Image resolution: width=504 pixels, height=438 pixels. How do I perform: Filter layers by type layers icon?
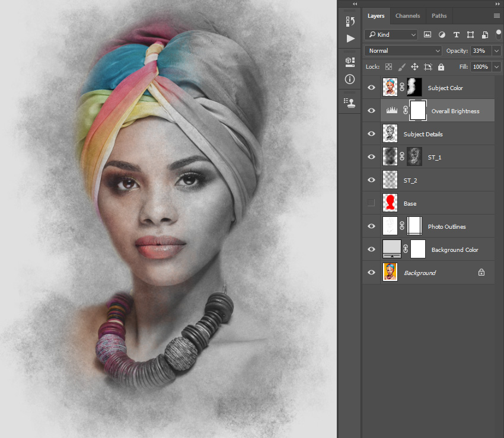pyautogui.click(x=456, y=35)
